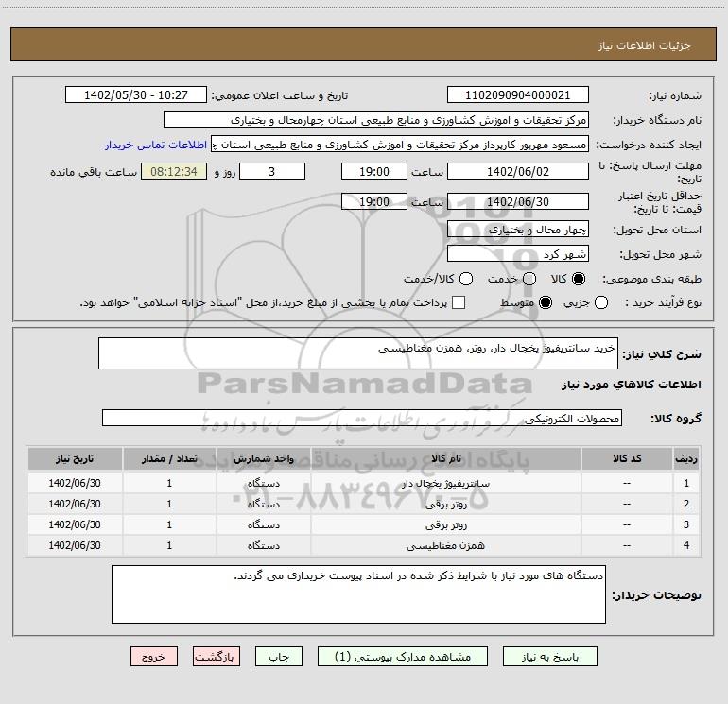Viewport: 728px width, 704px height.
Task: Click the delivery city field شهر کرد
Action: (518, 253)
